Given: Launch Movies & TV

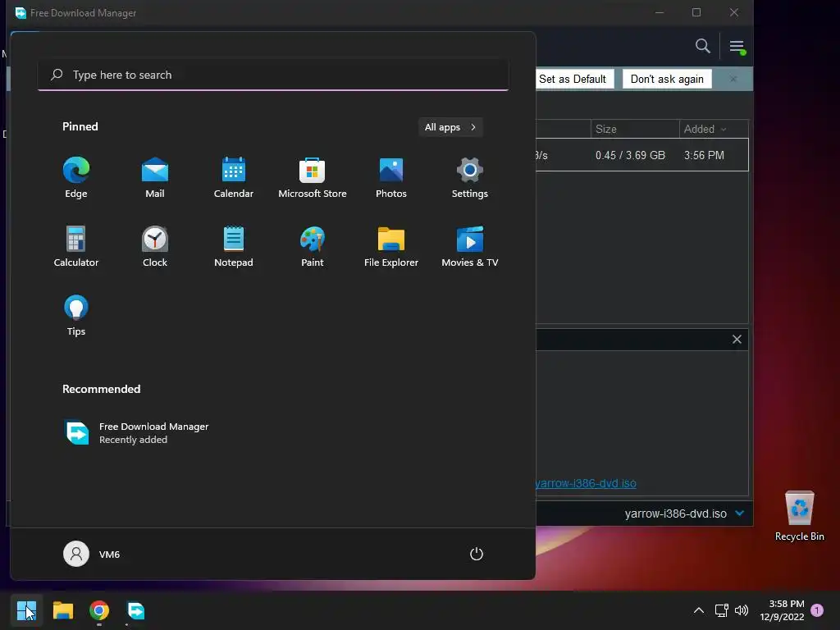Looking at the screenshot, I should point(470,246).
